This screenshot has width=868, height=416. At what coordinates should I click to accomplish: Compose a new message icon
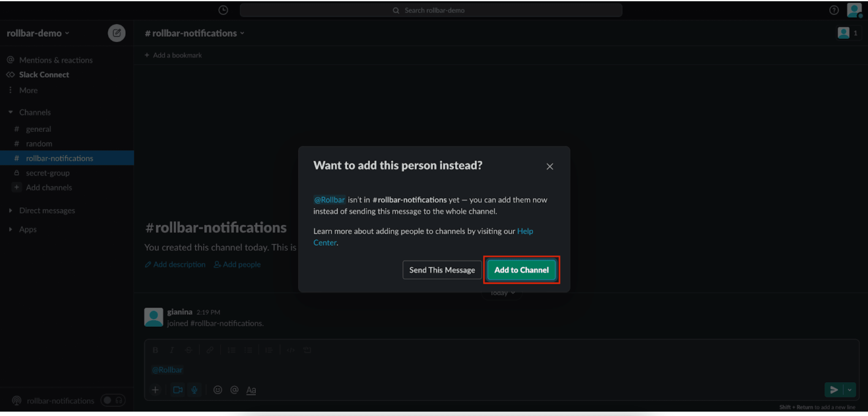click(117, 33)
